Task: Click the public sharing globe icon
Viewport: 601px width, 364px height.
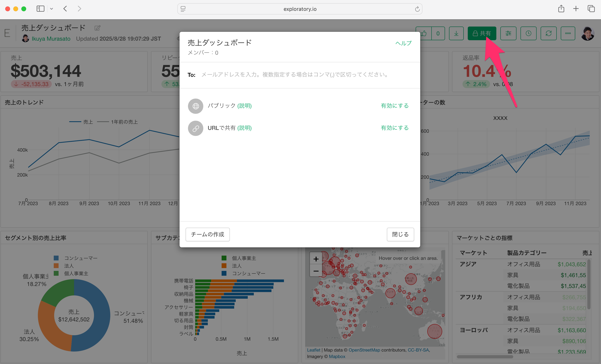Action: pos(195,106)
